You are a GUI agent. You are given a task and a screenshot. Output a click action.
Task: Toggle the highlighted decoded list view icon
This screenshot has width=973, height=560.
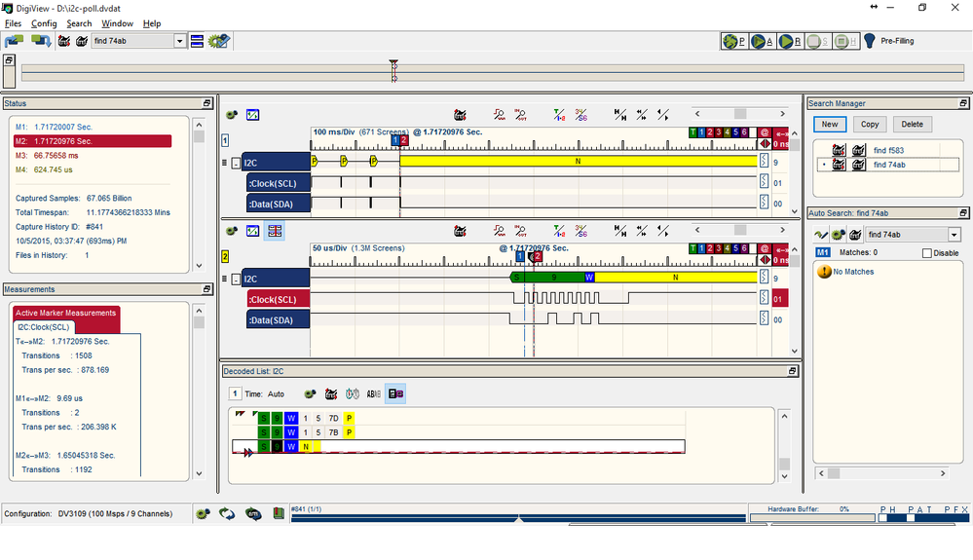click(x=395, y=393)
